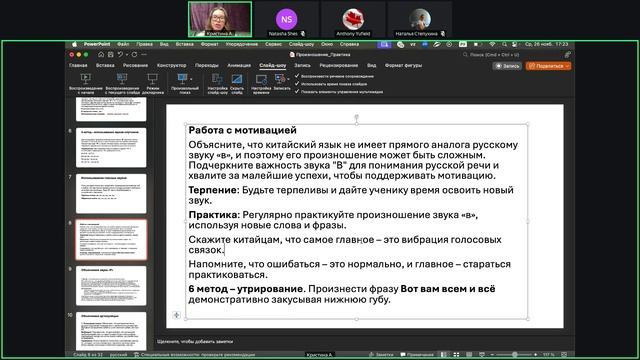Select slide 6 thumbnail
This screenshot has width=640, height=360.
coord(111,147)
